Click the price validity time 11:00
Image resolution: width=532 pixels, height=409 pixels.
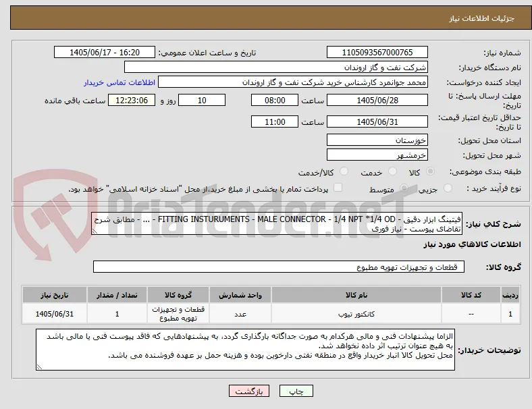pos(275,121)
